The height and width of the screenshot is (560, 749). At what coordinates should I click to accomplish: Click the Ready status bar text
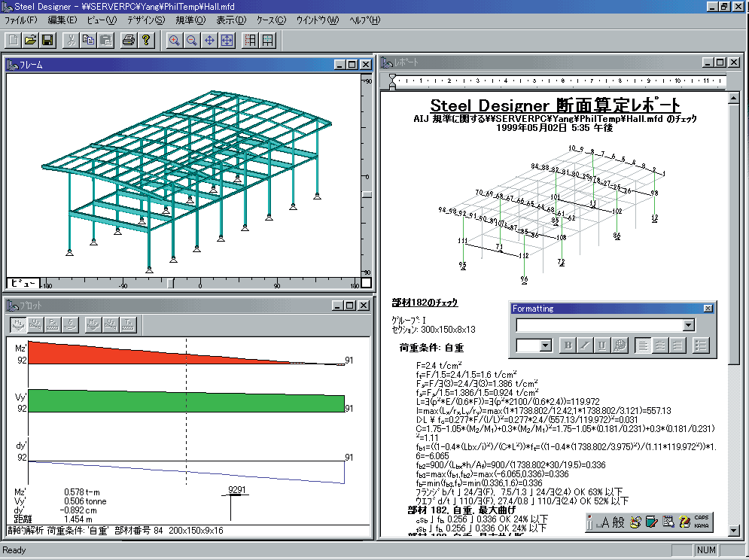click(14, 550)
